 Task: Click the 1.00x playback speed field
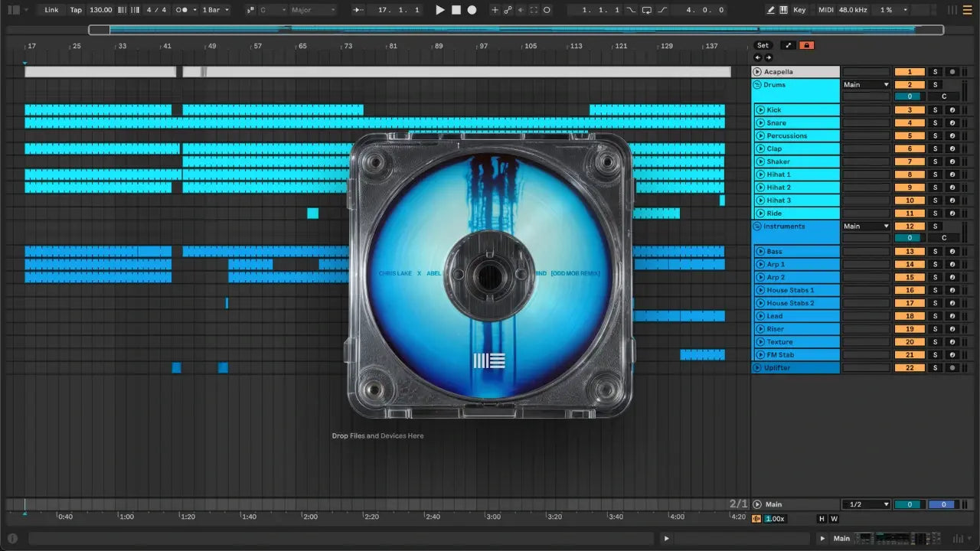pos(774,519)
